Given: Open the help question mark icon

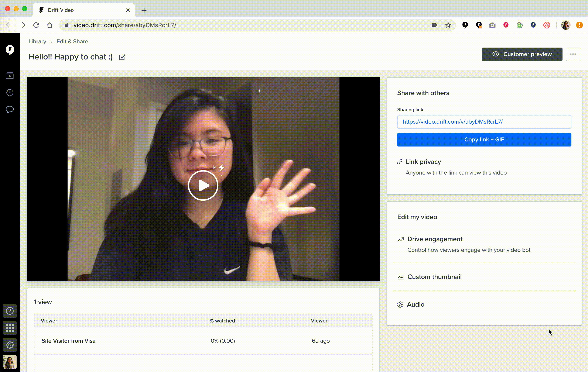Looking at the screenshot, I should click(x=10, y=311).
